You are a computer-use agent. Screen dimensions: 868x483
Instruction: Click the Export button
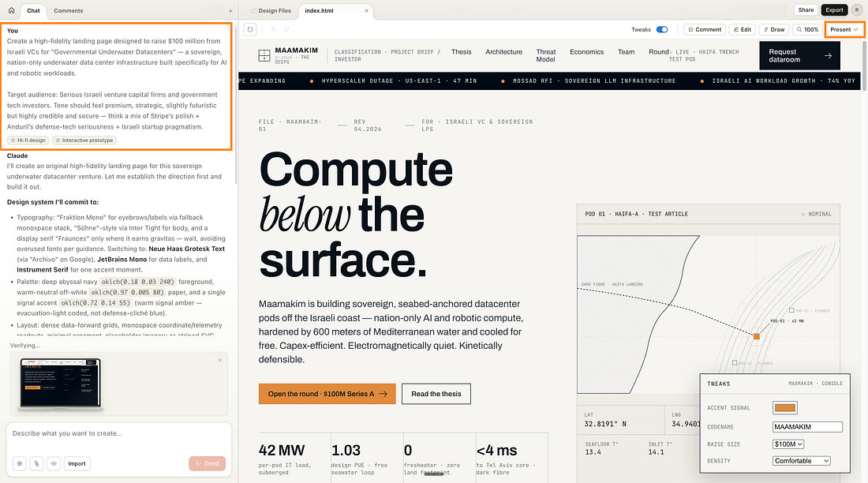point(833,10)
